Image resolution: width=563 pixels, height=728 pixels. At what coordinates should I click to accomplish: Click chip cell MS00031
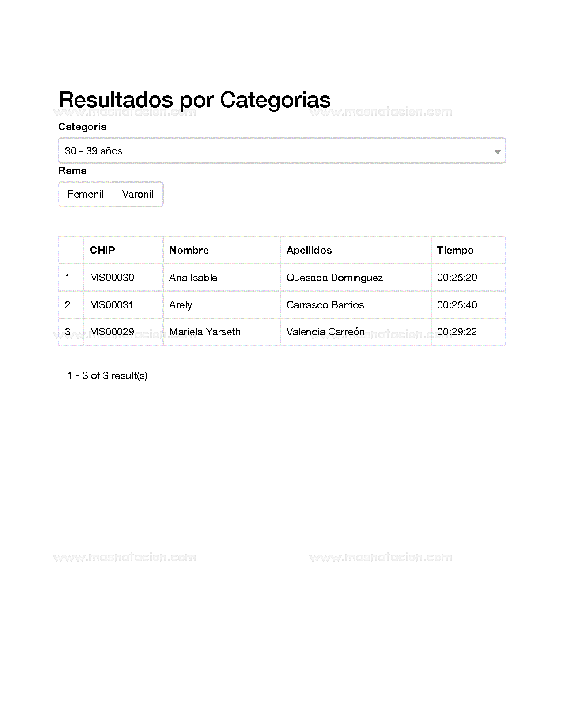[111, 305]
